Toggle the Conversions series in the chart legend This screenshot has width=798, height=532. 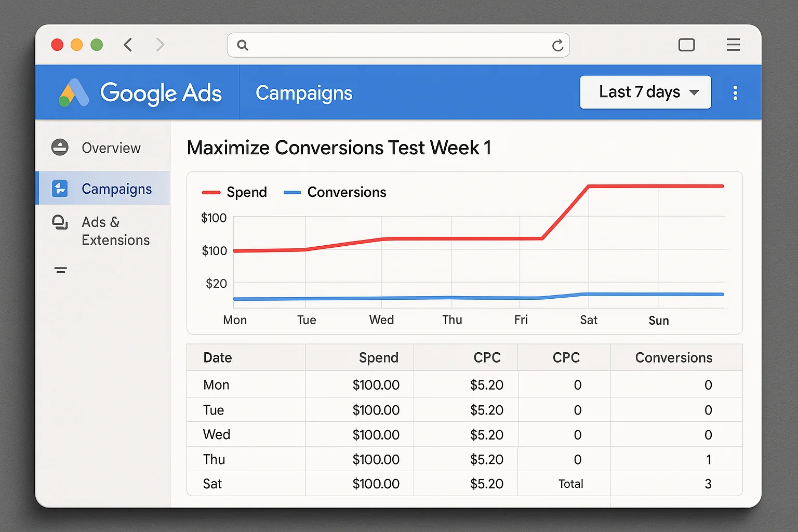(x=336, y=192)
